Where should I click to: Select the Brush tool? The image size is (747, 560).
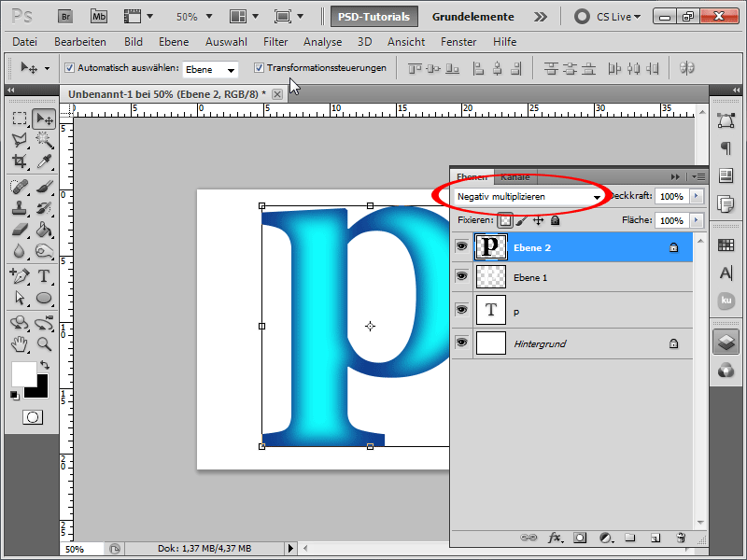44,187
